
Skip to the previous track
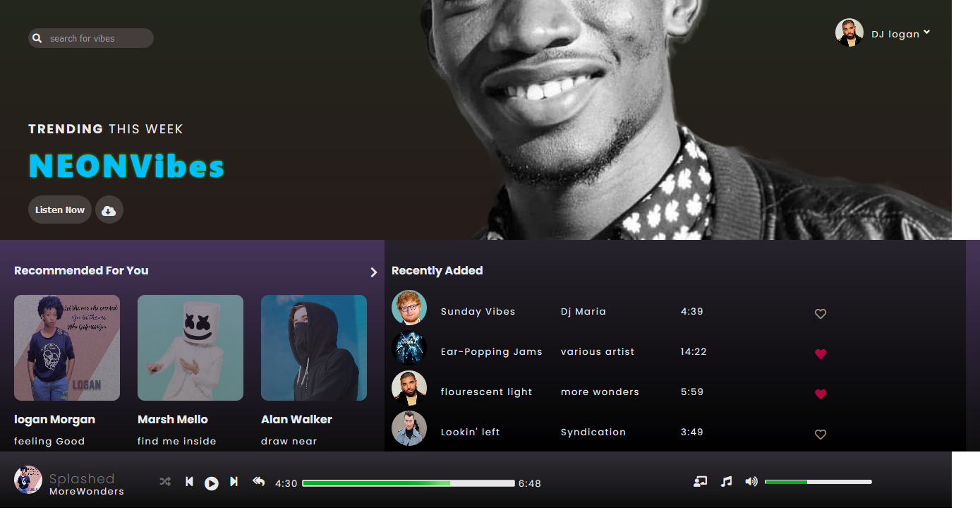tap(189, 481)
